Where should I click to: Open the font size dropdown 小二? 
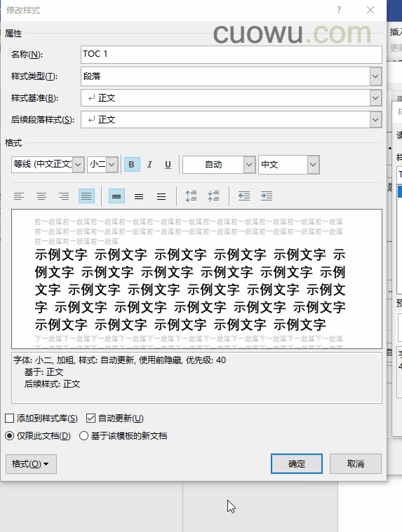(x=112, y=165)
